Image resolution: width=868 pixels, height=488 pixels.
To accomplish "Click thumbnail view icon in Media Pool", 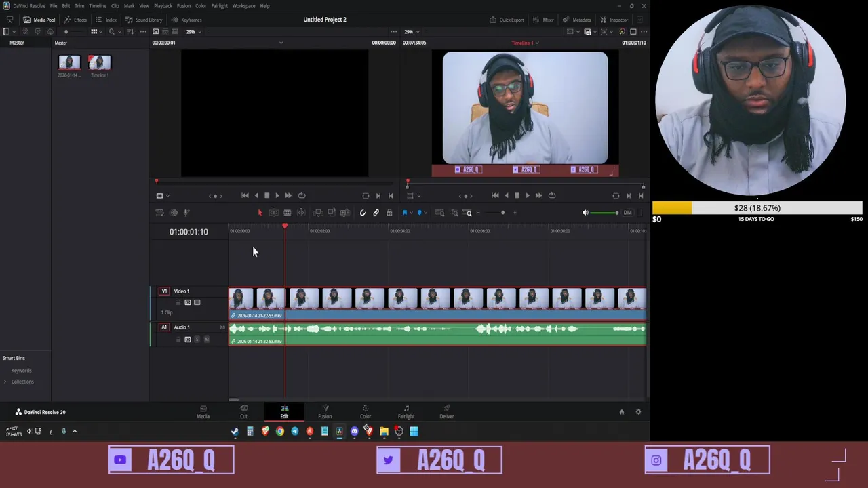I will [x=94, y=31].
